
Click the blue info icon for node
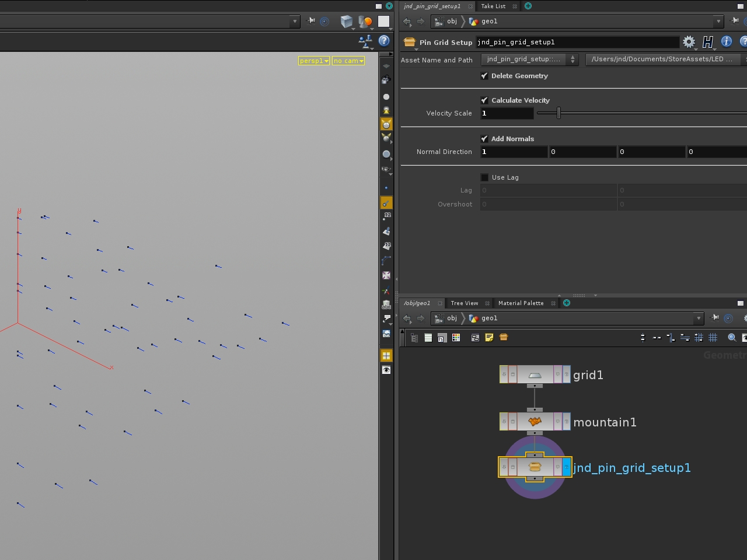[x=727, y=41]
